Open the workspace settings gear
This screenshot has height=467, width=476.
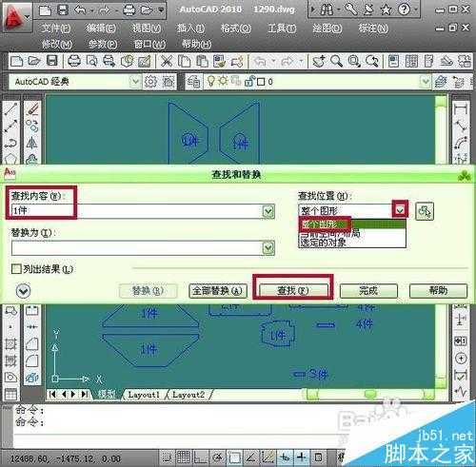tap(150, 82)
